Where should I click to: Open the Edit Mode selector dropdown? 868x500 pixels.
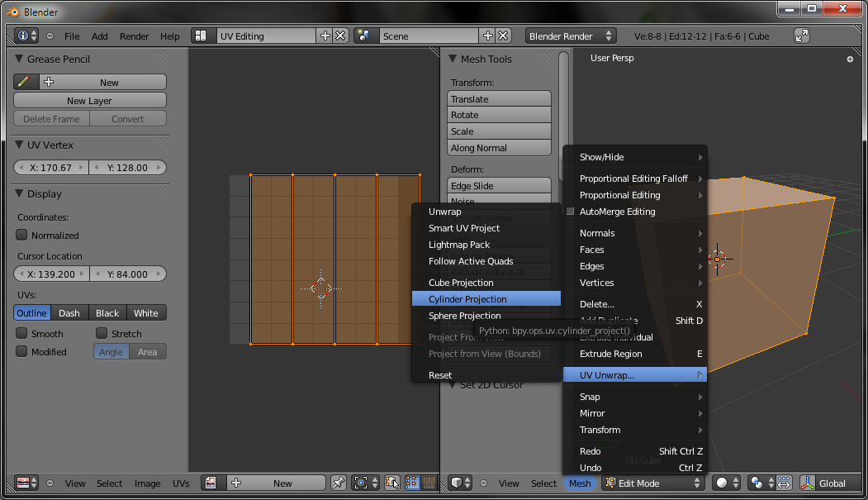click(653, 483)
